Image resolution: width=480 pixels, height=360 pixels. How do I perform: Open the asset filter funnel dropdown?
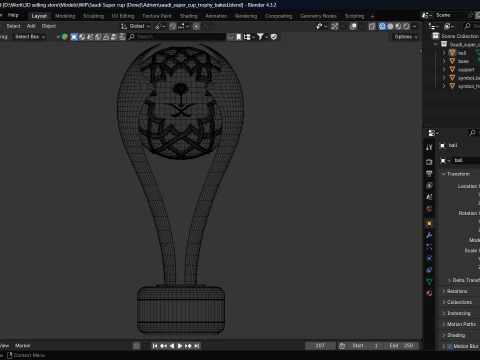[262, 37]
